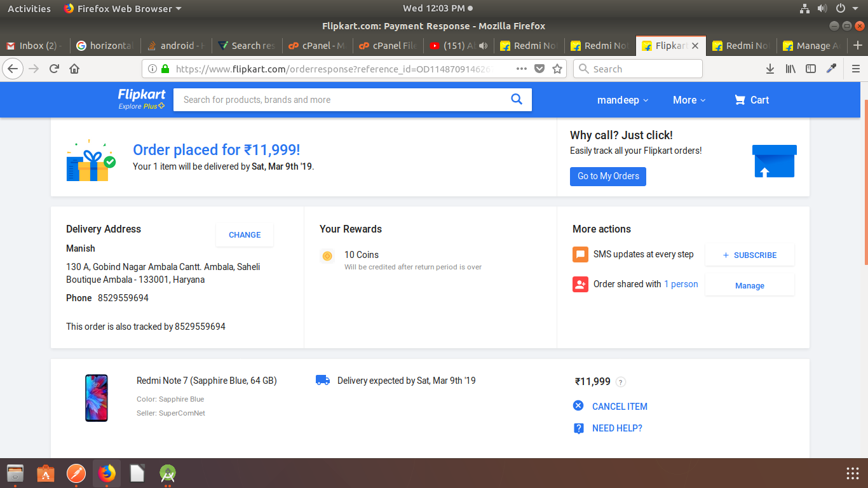Screen dimensions: 868x488
Task: Mute the YouTube tab via speaker icon
Action: point(484,46)
